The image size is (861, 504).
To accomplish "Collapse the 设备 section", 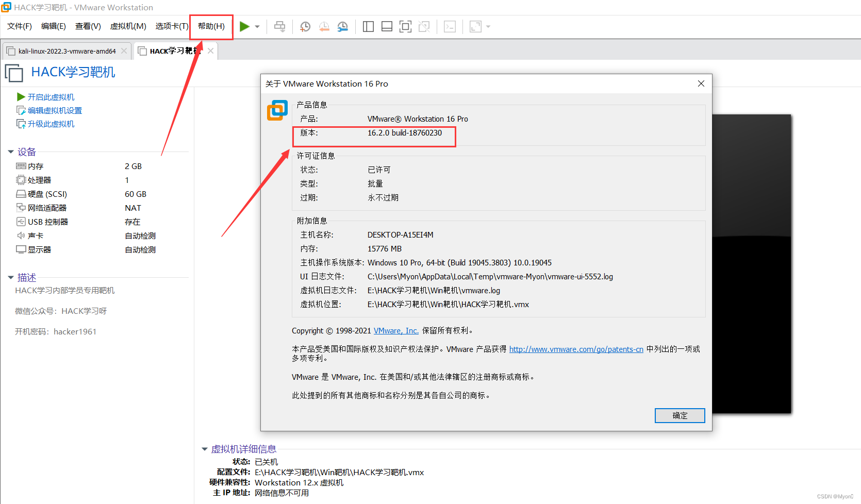I will tap(11, 152).
